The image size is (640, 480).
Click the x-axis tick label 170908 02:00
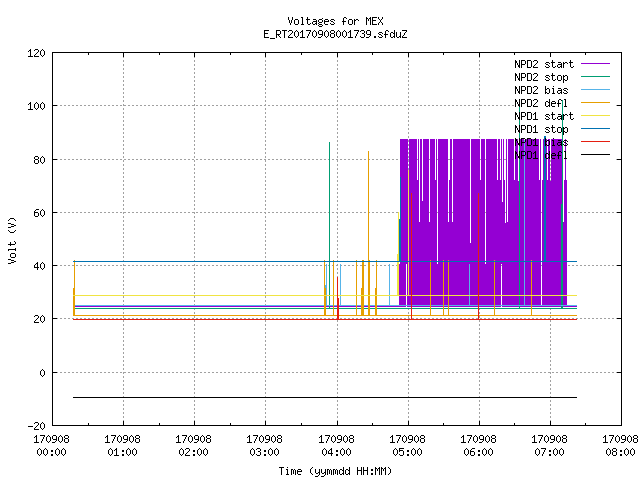tap(193, 446)
